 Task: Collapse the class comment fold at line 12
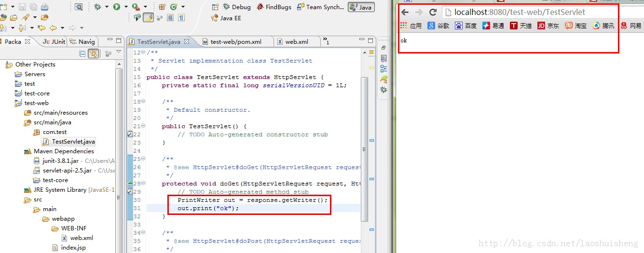143,53
